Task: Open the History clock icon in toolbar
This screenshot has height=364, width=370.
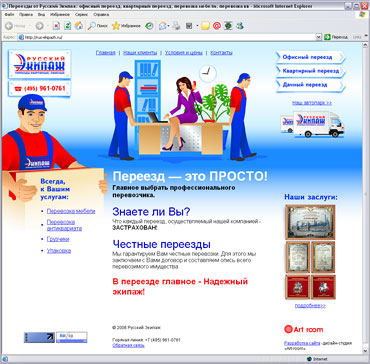Action: coord(149,26)
